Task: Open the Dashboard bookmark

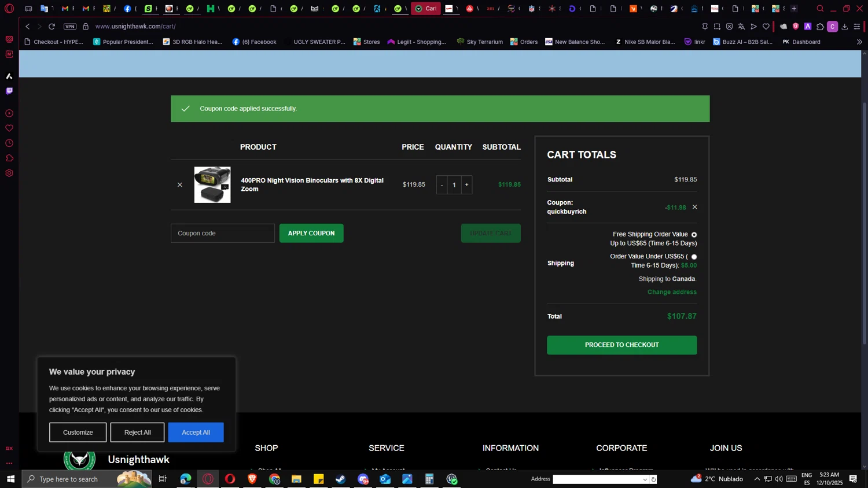Action: [x=801, y=42]
